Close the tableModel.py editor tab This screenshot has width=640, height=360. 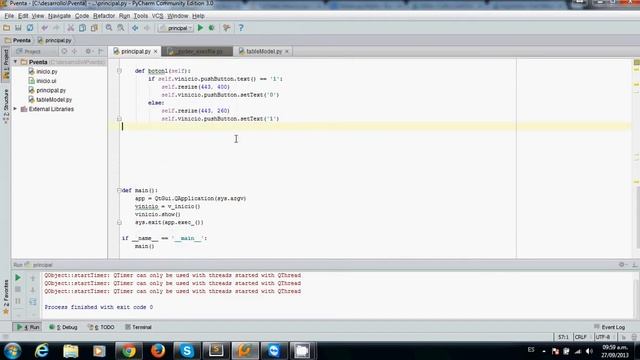(x=287, y=51)
